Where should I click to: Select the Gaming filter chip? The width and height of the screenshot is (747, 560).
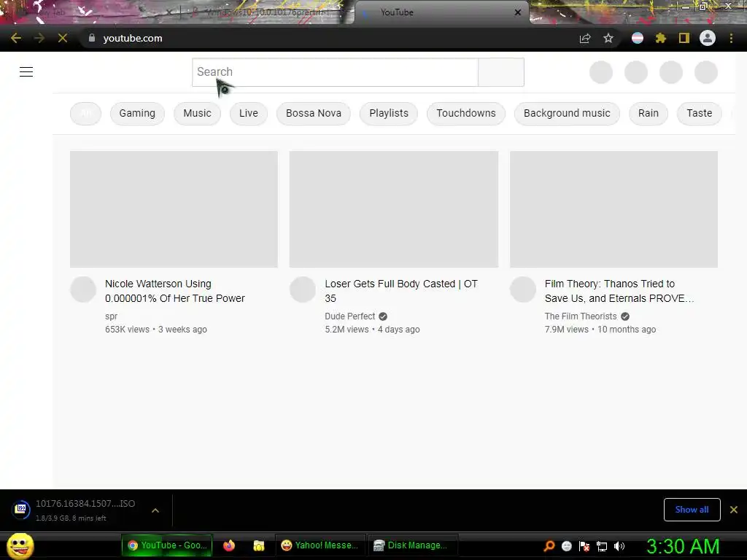pos(137,113)
